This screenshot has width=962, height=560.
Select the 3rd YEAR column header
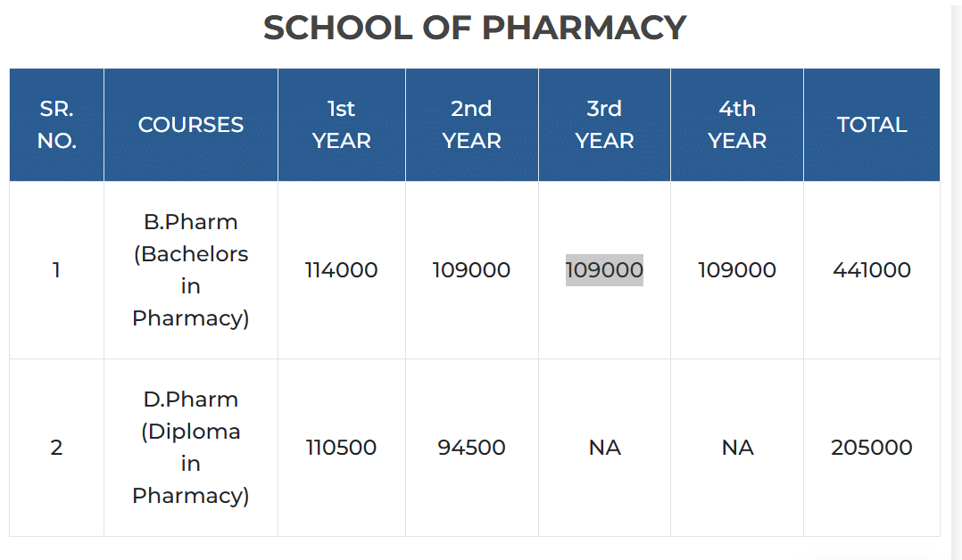click(x=604, y=125)
